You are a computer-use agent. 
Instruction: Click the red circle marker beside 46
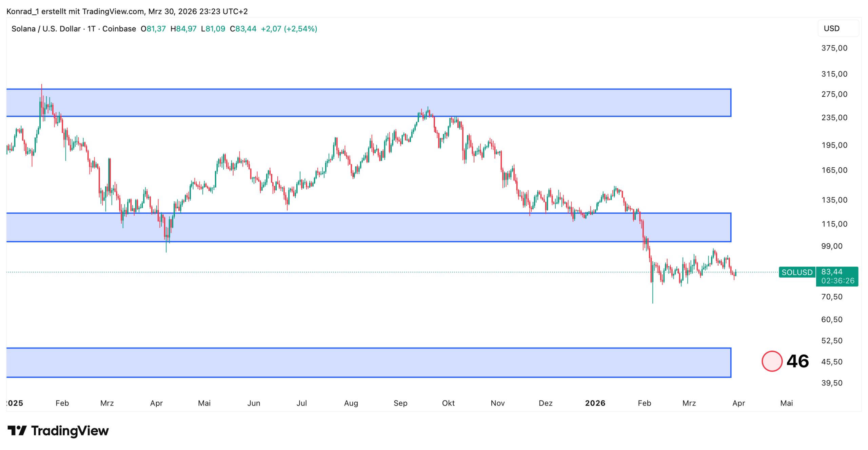(771, 361)
